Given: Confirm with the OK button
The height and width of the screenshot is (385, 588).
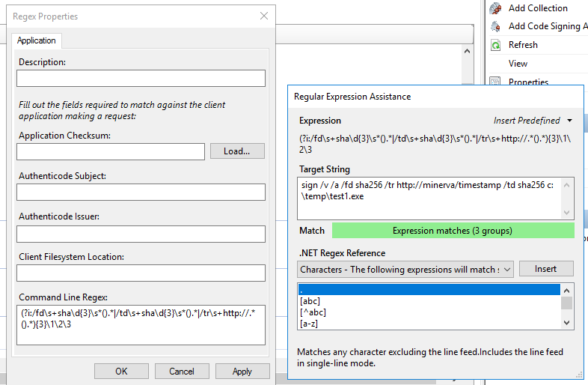Looking at the screenshot, I should click(x=121, y=372).
